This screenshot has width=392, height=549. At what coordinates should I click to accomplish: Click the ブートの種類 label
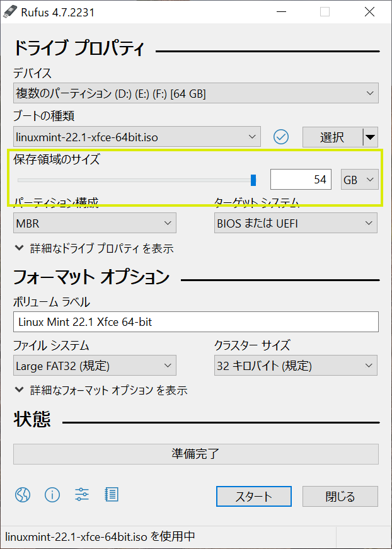point(43,115)
